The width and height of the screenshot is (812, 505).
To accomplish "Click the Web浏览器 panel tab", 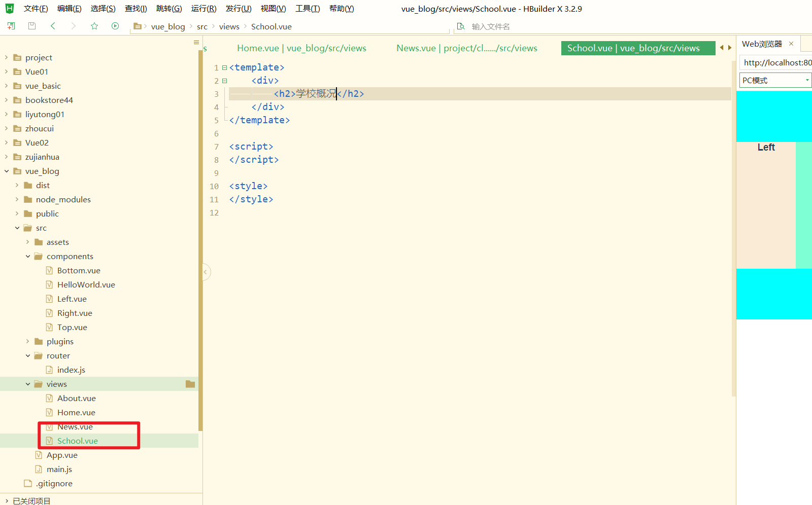I will [762, 44].
